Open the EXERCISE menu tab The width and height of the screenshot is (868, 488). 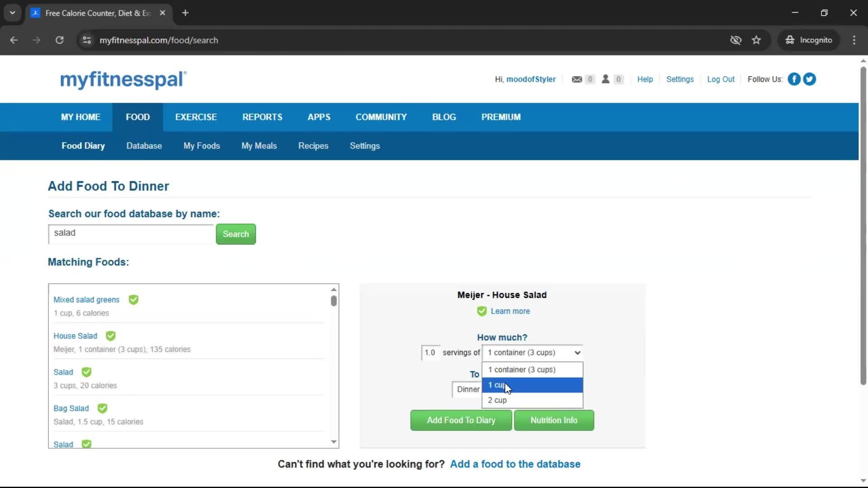tap(196, 117)
